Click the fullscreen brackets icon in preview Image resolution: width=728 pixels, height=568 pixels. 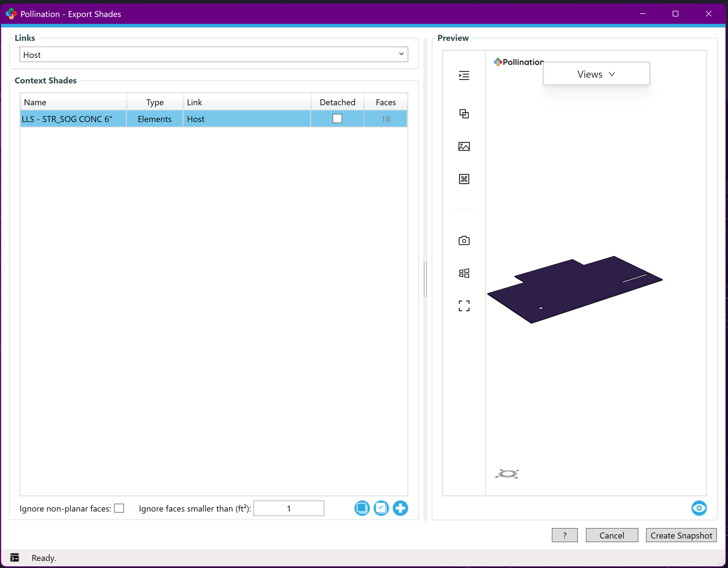[464, 306]
